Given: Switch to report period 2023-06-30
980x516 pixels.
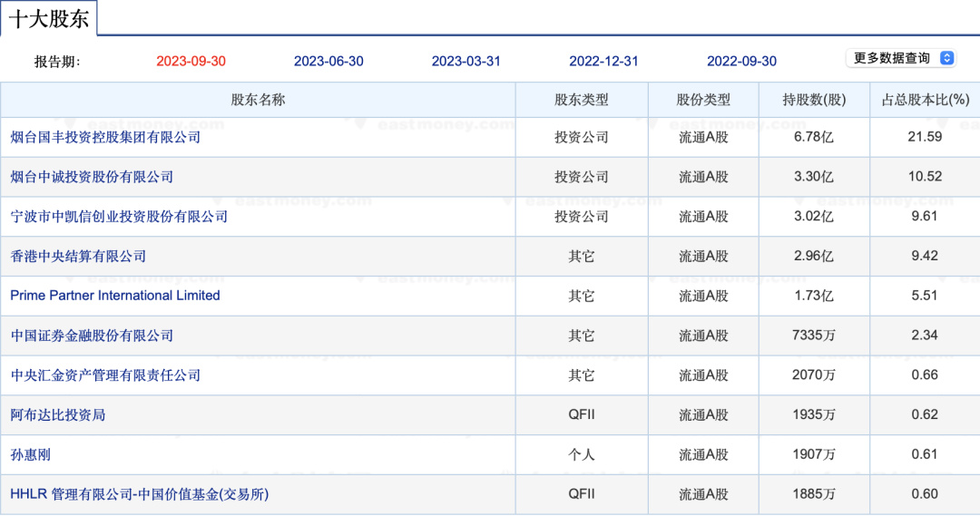Looking at the screenshot, I should [328, 62].
